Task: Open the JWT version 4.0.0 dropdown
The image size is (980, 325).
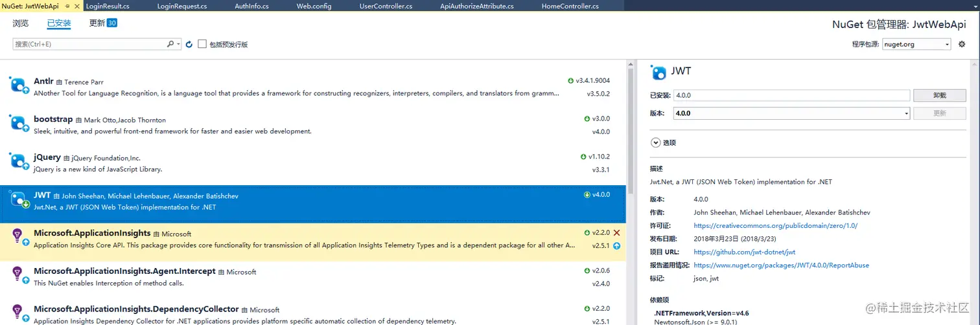Action: 791,113
